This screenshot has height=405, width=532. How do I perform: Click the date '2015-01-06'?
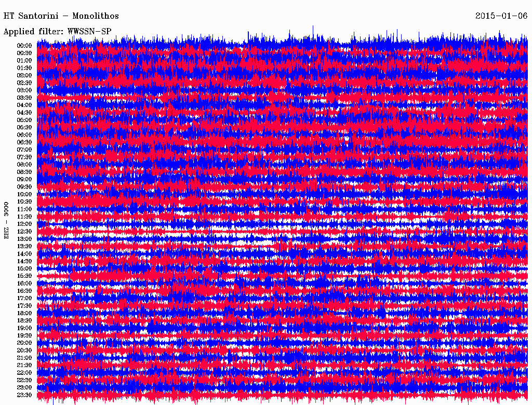[501, 16]
